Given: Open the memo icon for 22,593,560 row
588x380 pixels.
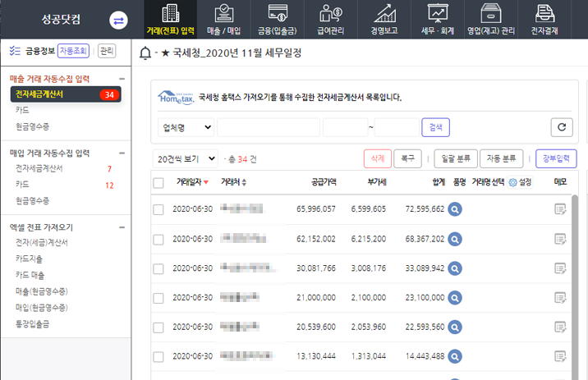Looking at the screenshot, I should [x=560, y=327].
